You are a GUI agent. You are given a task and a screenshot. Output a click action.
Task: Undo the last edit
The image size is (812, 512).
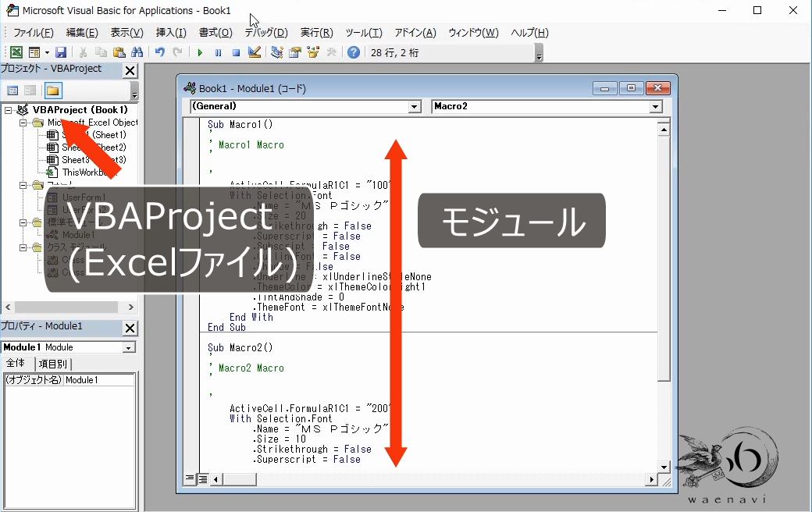click(x=159, y=52)
